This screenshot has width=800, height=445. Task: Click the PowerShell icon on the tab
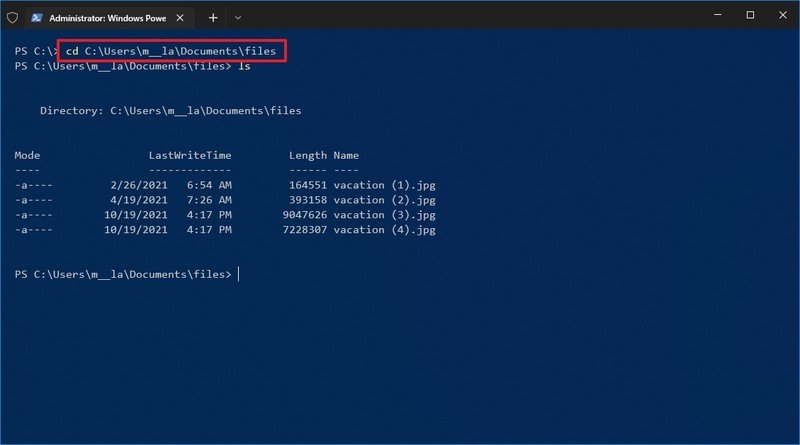click(36, 17)
